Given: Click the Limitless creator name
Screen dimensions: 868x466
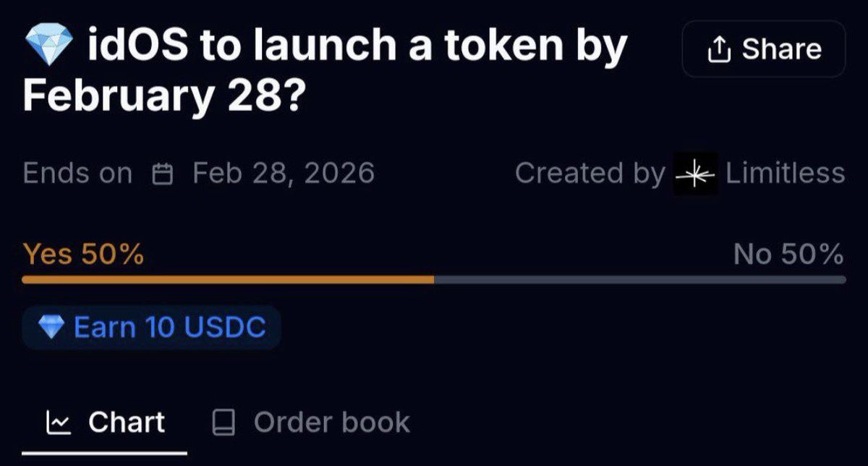Looking at the screenshot, I should click(785, 174).
